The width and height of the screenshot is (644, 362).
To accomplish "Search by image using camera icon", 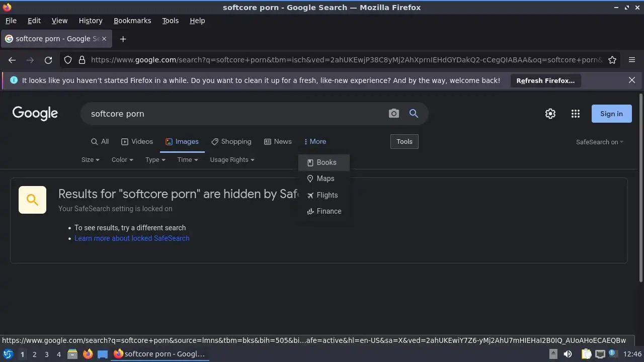I will pos(394,114).
